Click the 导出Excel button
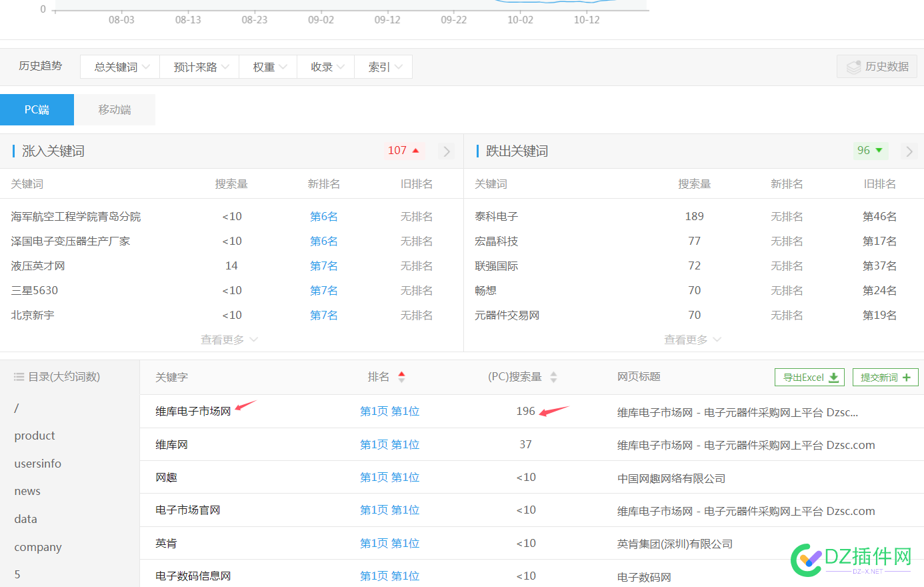Screen dimensions: 924x587 pos(809,378)
